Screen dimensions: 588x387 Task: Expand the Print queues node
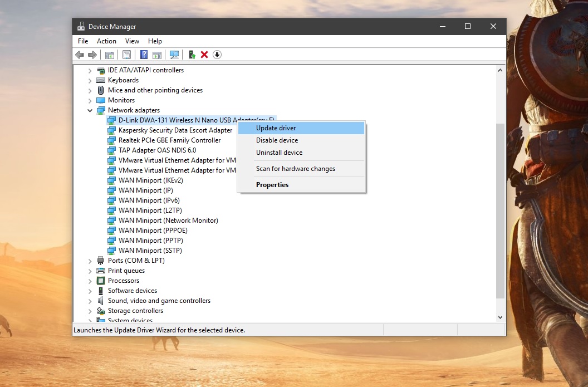[90, 271]
